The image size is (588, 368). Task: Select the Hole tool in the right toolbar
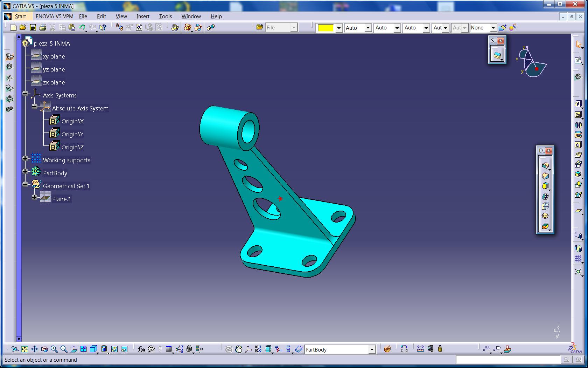(x=578, y=145)
